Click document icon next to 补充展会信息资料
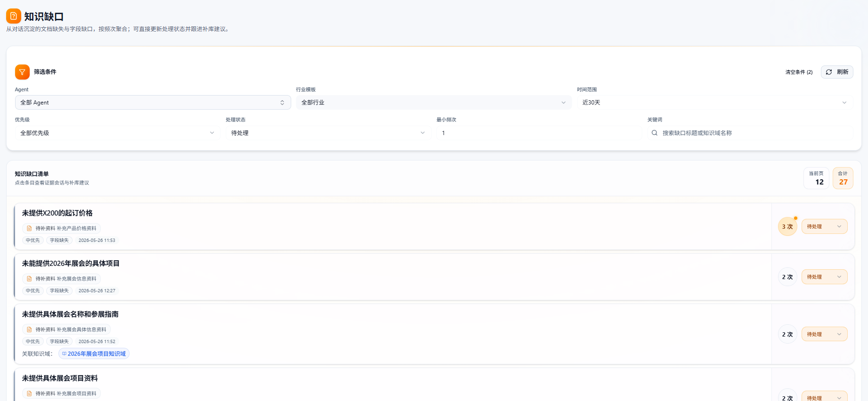 (x=29, y=279)
